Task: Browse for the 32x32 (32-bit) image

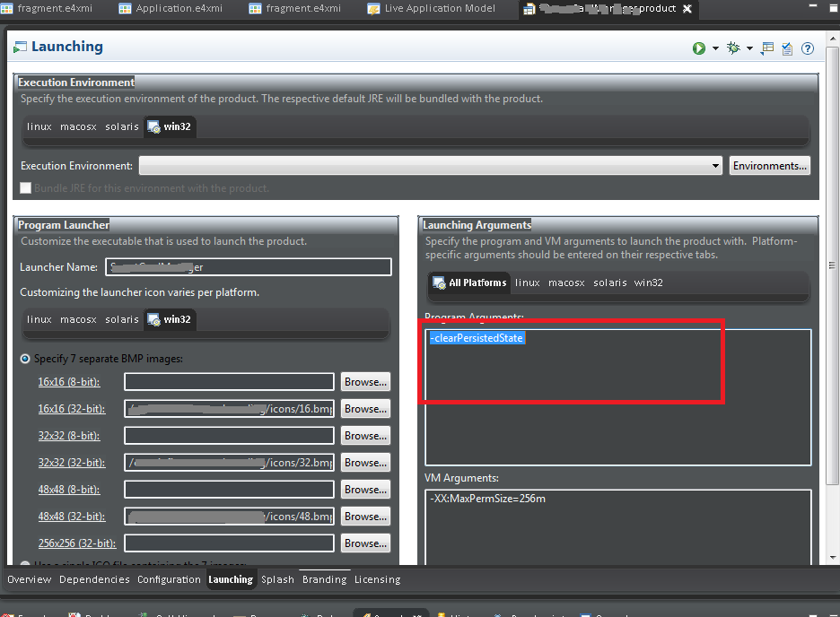Action: (x=365, y=463)
